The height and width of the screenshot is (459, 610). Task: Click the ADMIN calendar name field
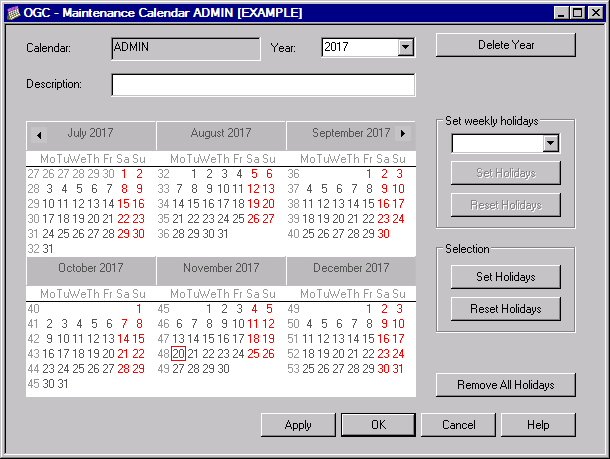pos(186,49)
